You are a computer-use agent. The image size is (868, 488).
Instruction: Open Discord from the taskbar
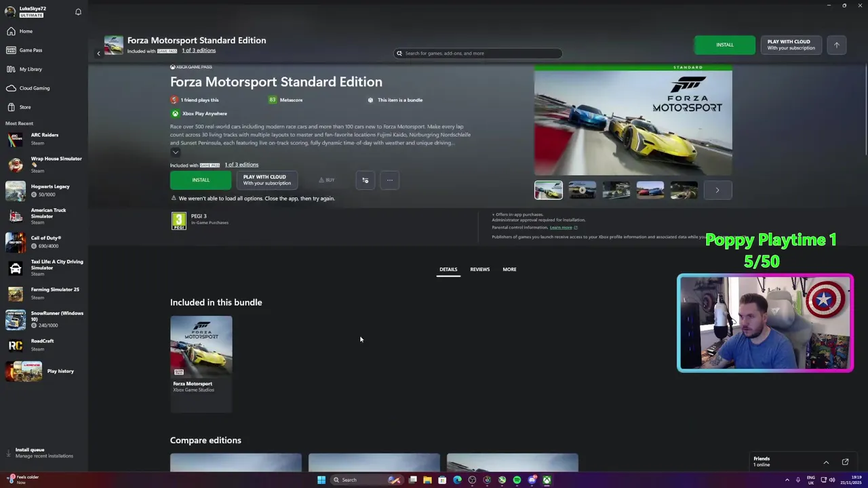pyautogui.click(x=532, y=480)
